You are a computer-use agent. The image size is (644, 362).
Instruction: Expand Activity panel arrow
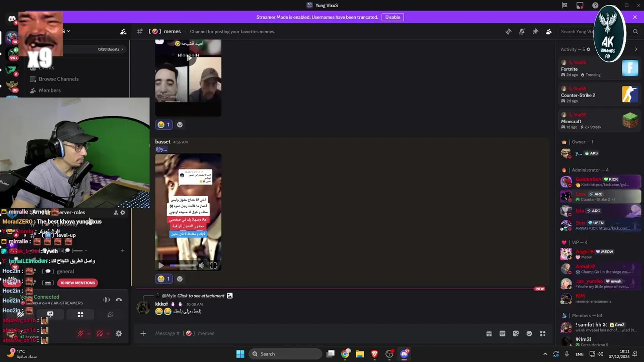(x=636, y=49)
